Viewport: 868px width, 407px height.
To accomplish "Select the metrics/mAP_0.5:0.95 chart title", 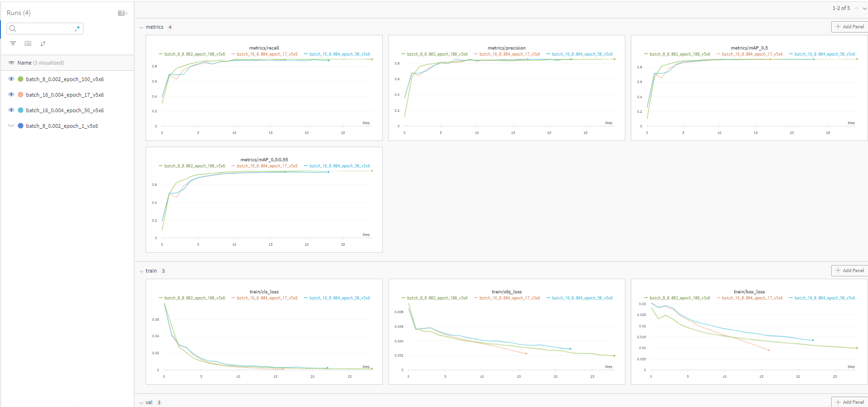I will pos(264,159).
